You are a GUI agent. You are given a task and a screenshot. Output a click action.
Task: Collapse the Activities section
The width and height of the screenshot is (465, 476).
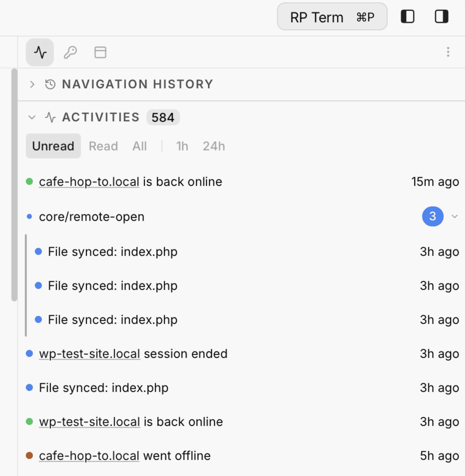pos(32,117)
